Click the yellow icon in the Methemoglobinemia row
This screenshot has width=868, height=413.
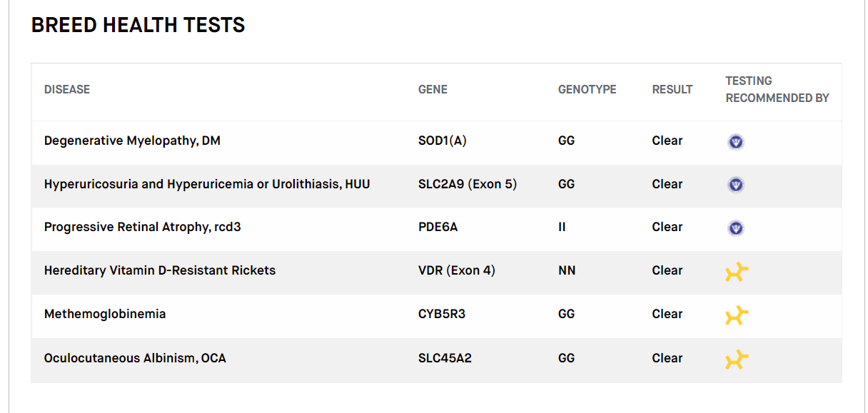[737, 315]
